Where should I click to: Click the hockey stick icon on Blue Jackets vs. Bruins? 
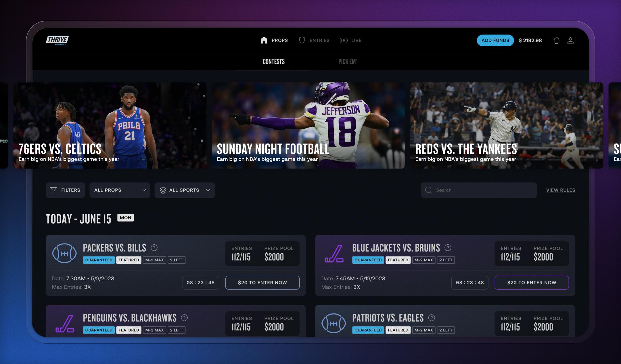coord(334,254)
